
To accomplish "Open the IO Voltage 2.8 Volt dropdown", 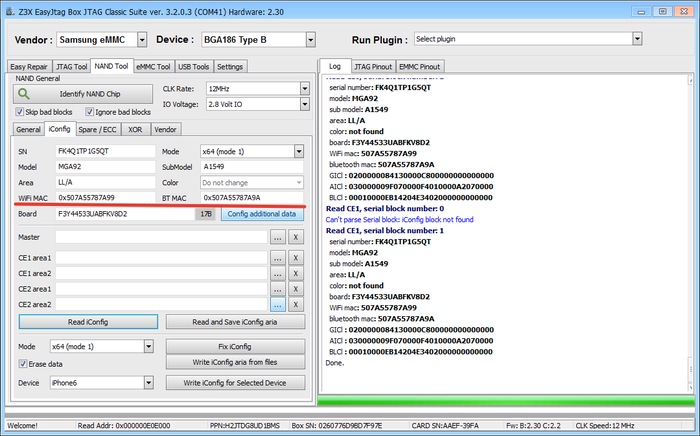I will 304,104.
